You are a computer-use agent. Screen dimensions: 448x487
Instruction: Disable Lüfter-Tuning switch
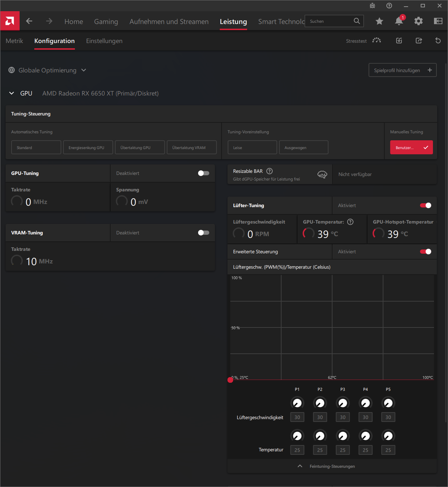tap(426, 205)
